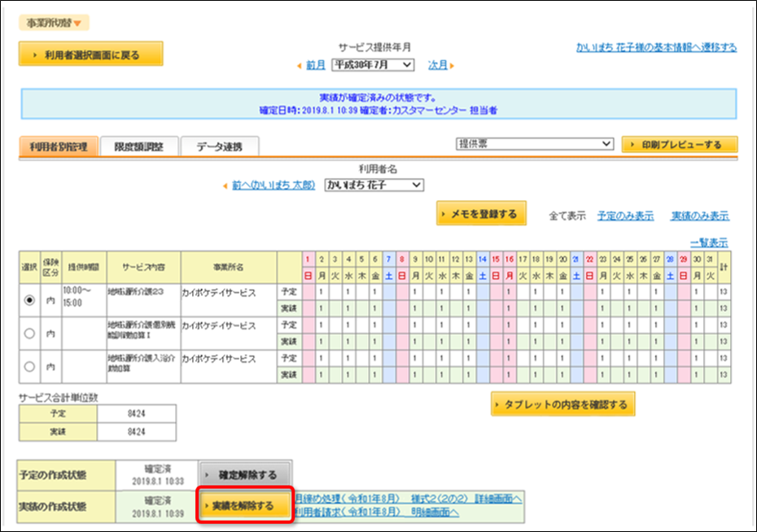757x532 pixels.
Task: Switch to the データ連携 tab
Action: (x=220, y=146)
